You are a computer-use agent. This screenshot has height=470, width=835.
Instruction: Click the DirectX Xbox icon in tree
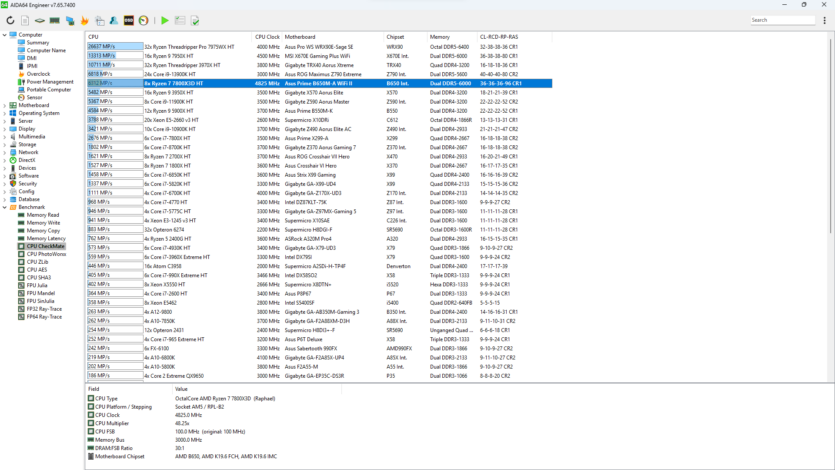[x=13, y=160]
